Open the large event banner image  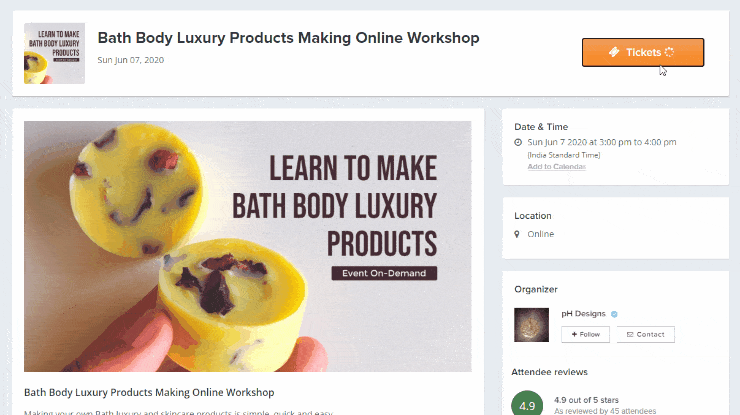click(x=248, y=246)
